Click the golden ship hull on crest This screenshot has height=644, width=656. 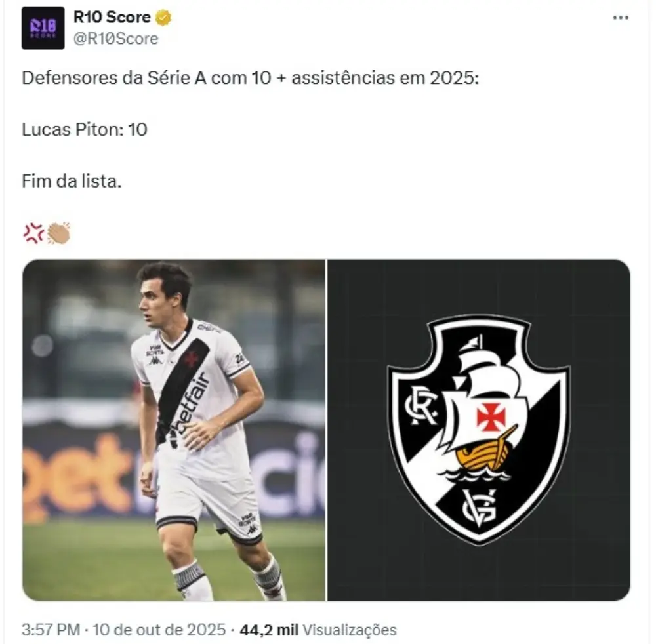coord(483,453)
